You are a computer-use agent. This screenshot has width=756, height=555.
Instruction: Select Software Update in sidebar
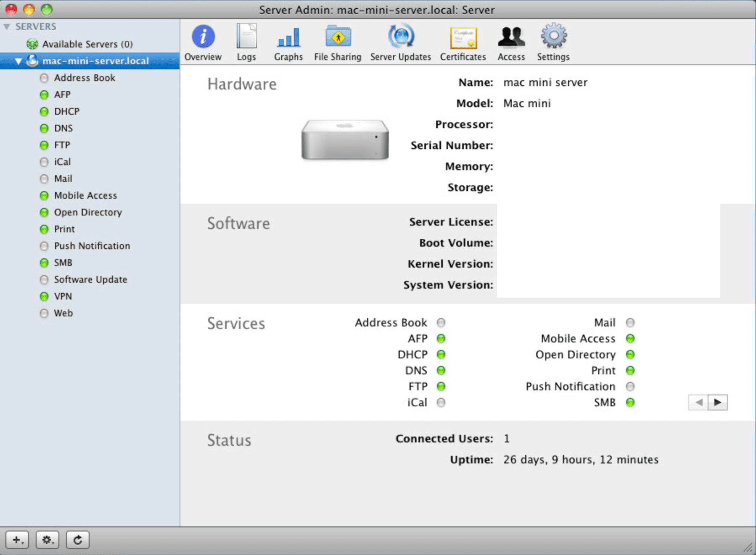point(90,279)
